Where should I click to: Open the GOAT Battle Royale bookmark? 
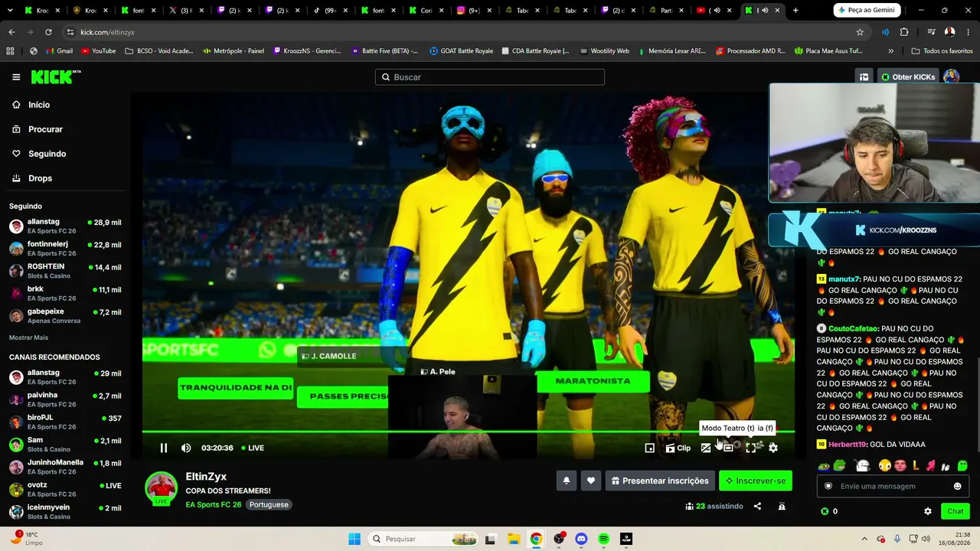tap(461, 51)
